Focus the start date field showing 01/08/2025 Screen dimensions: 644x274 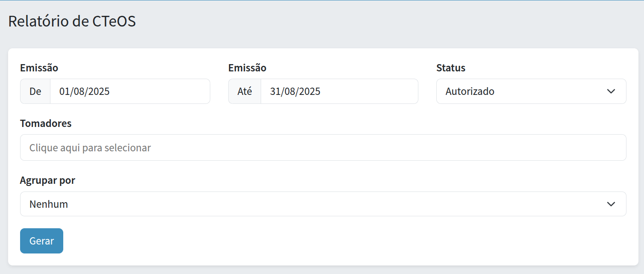129,91
